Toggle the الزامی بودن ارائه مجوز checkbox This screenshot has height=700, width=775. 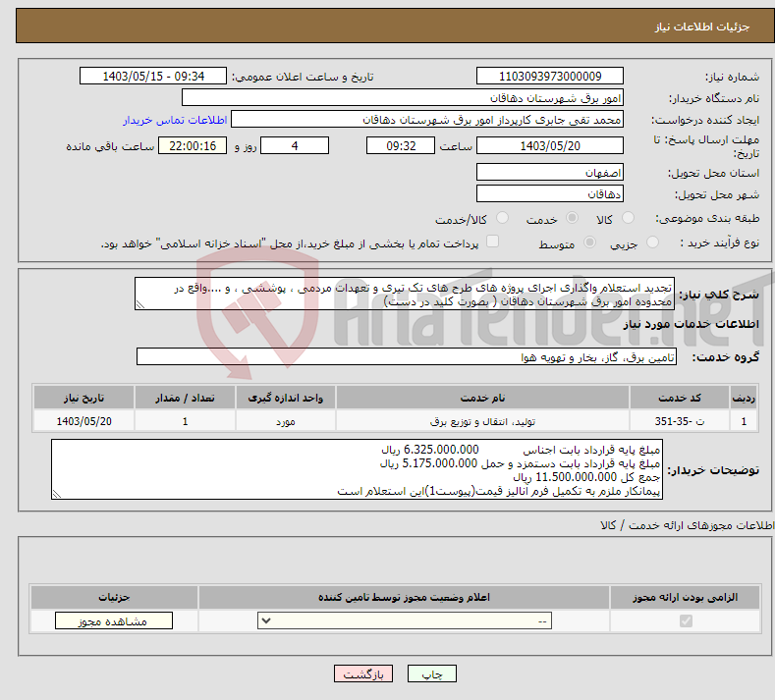click(686, 620)
